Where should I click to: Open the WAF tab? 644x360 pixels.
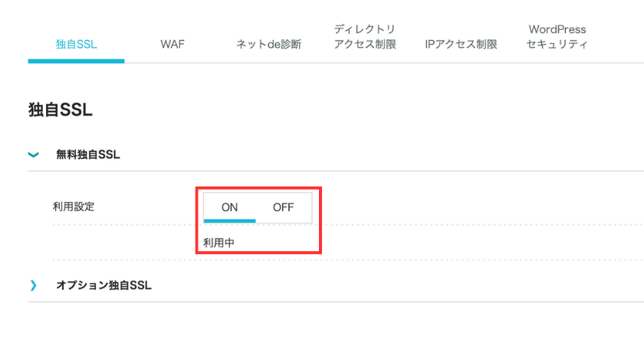[x=172, y=44]
